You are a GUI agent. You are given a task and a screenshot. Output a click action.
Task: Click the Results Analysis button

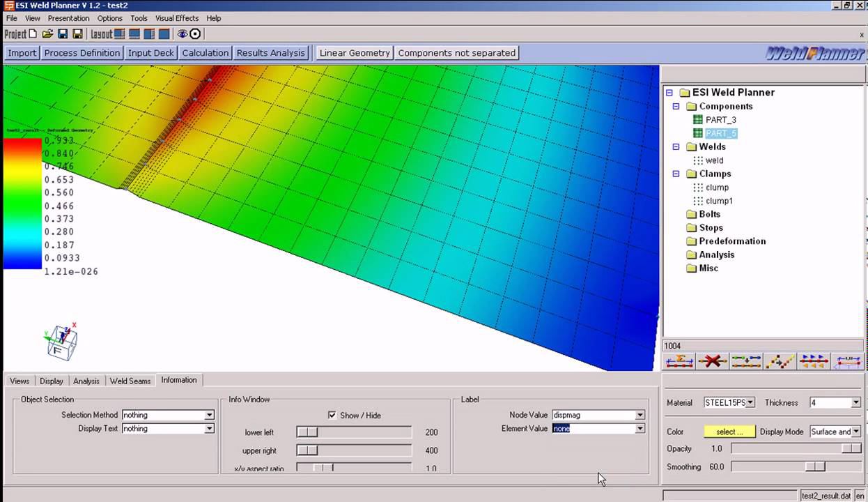270,53
